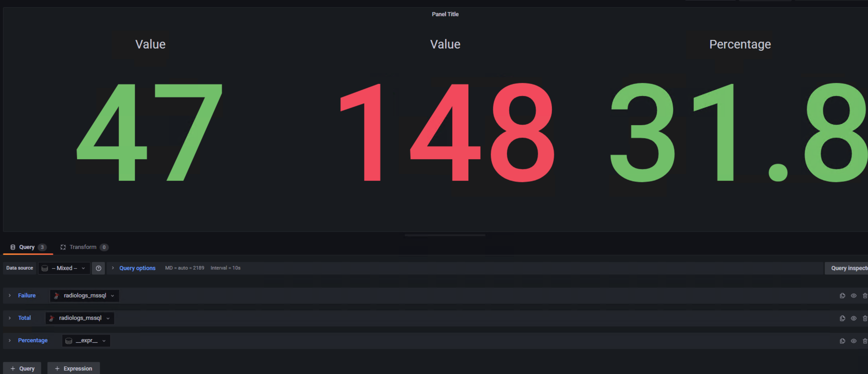Image resolution: width=868 pixels, height=374 pixels.
Task: Click the Query inspector button
Action: coord(847,268)
